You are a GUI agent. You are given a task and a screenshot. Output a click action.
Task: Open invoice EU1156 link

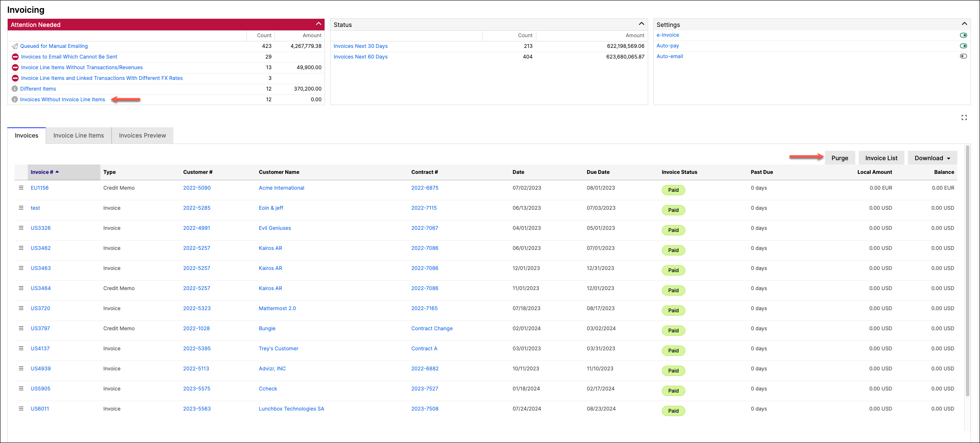40,188
